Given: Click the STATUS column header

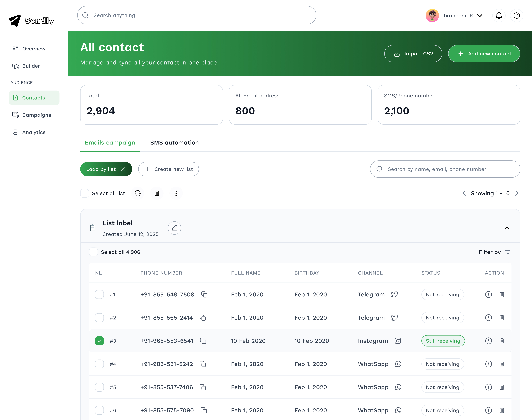Looking at the screenshot, I should tap(431, 273).
